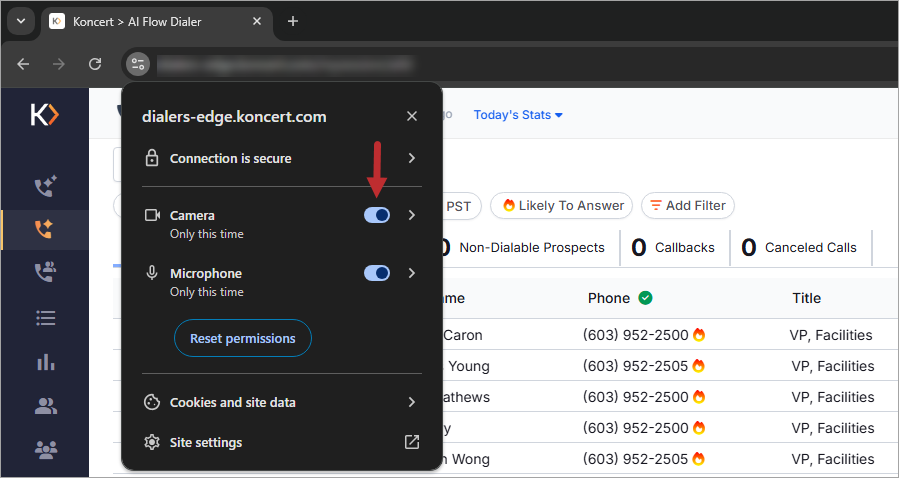899x478 pixels.
Task: Click the Title column header
Action: tap(806, 298)
